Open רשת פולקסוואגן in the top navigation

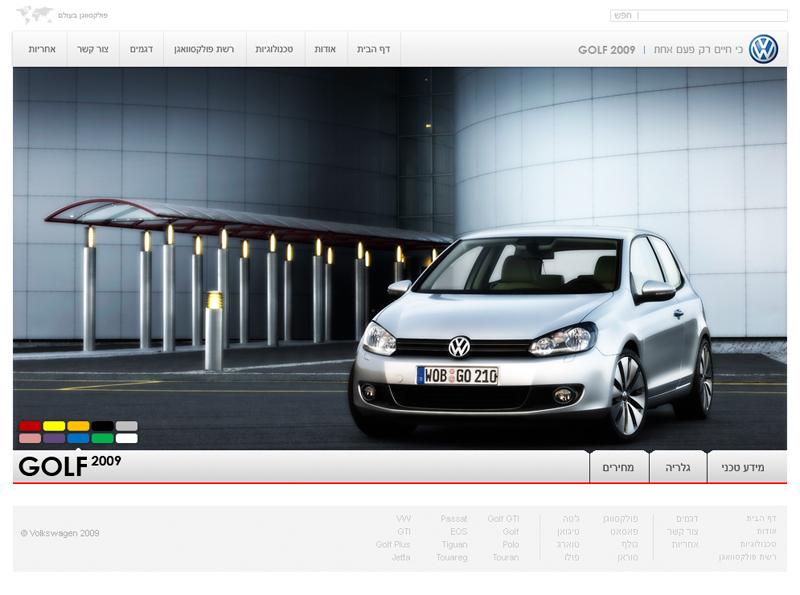coord(204,49)
